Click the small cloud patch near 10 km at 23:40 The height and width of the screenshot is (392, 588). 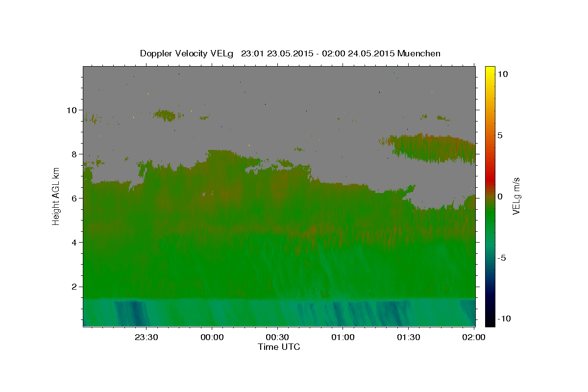click(x=165, y=115)
